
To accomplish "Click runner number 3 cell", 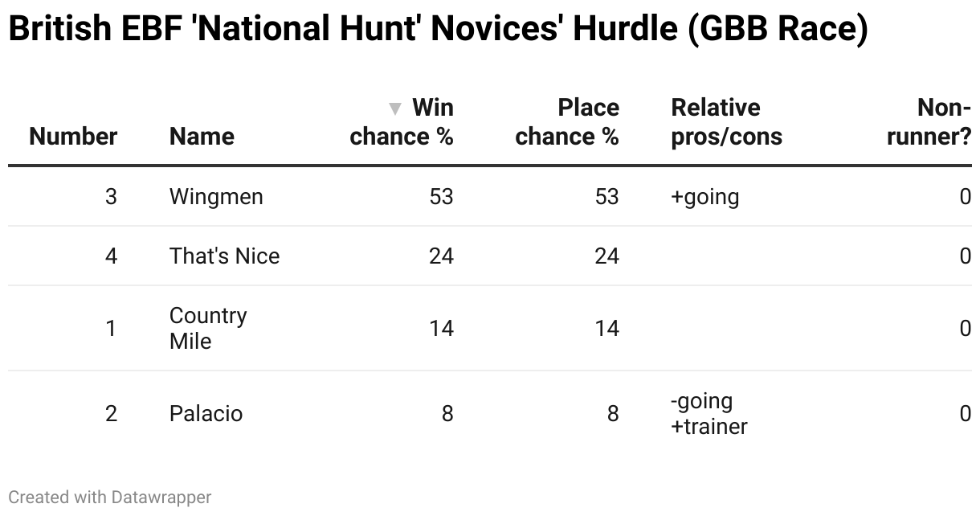I will 111,197.
